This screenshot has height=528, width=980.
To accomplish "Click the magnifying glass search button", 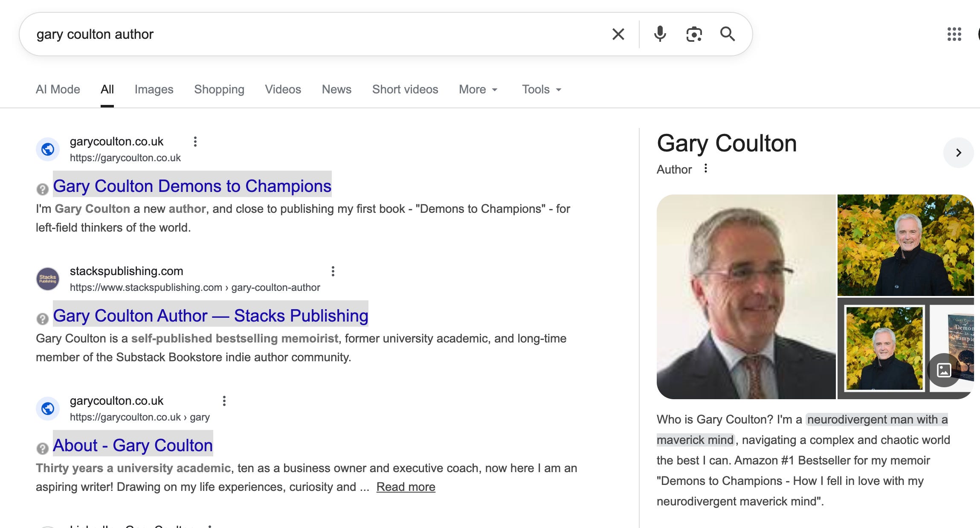I will [x=727, y=34].
